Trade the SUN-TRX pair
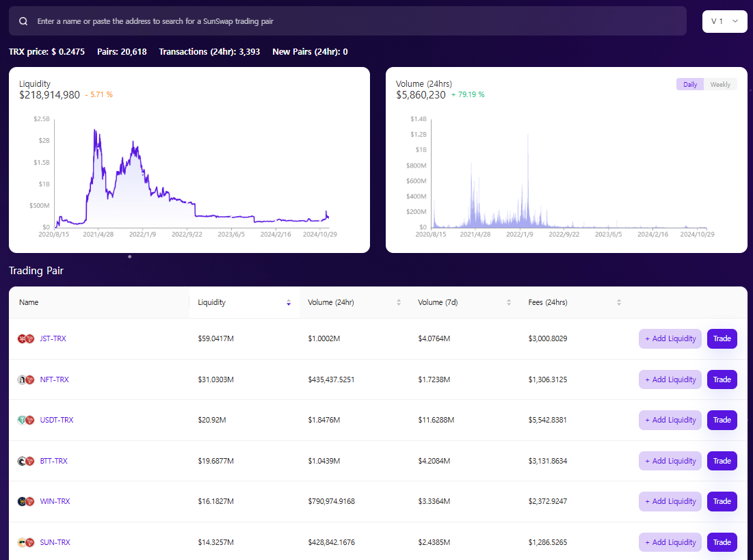Screen dimensions: 753x560 722,542
